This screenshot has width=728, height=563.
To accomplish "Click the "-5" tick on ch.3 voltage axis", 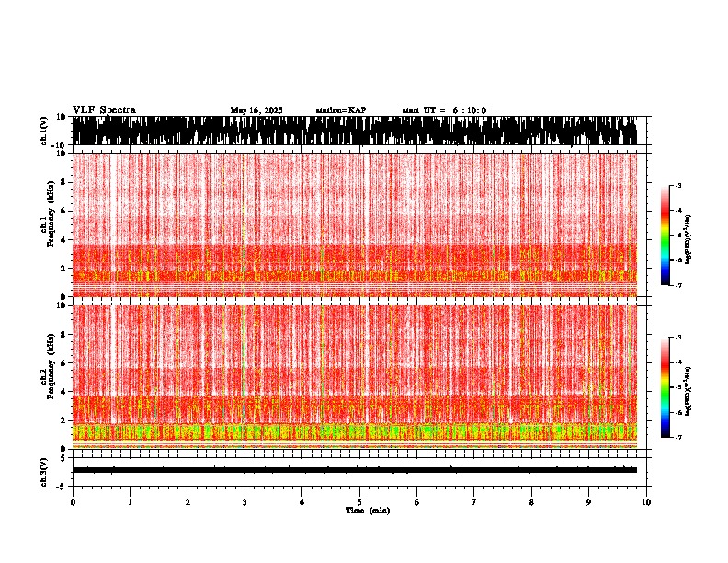I will click(61, 487).
